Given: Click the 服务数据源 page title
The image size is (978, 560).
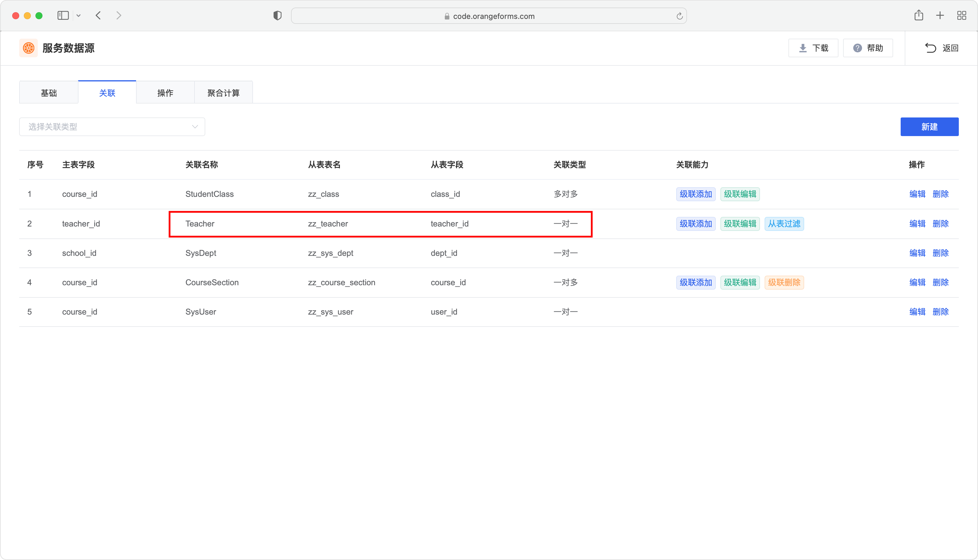Looking at the screenshot, I should coord(68,48).
